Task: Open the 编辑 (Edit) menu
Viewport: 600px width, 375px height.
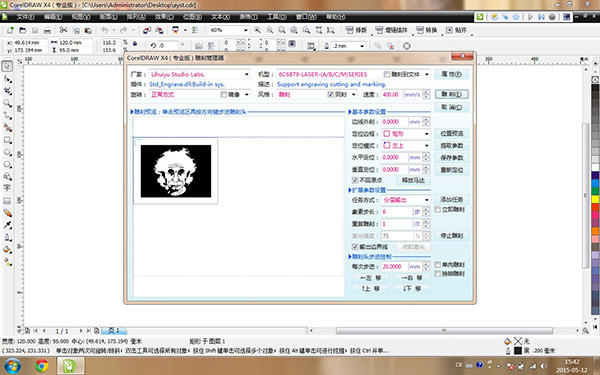Action: coord(53,17)
